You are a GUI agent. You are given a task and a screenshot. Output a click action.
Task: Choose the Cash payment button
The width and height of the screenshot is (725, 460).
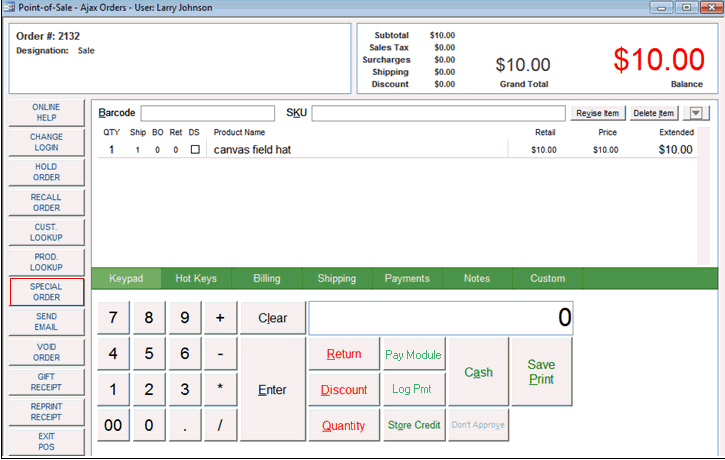click(478, 372)
